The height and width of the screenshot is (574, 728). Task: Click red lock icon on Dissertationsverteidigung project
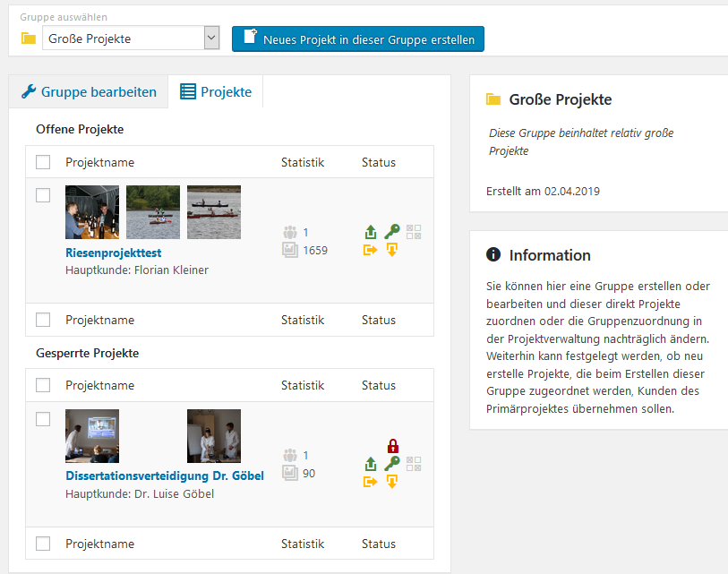coord(391,446)
